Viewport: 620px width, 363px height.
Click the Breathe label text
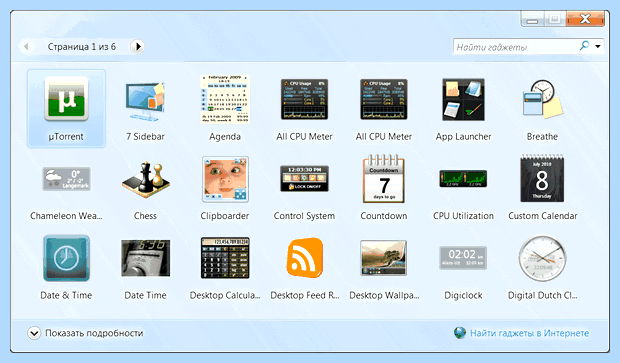pyautogui.click(x=542, y=136)
